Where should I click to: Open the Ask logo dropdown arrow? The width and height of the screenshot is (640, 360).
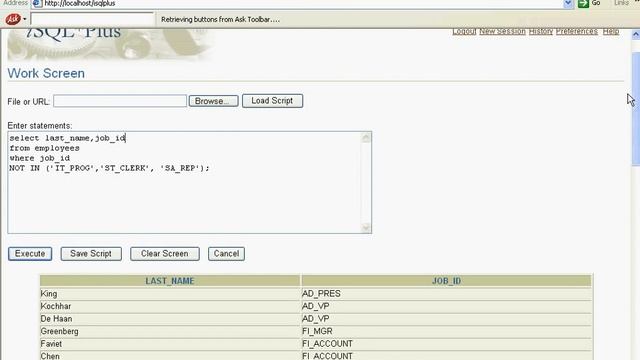coord(25,19)
